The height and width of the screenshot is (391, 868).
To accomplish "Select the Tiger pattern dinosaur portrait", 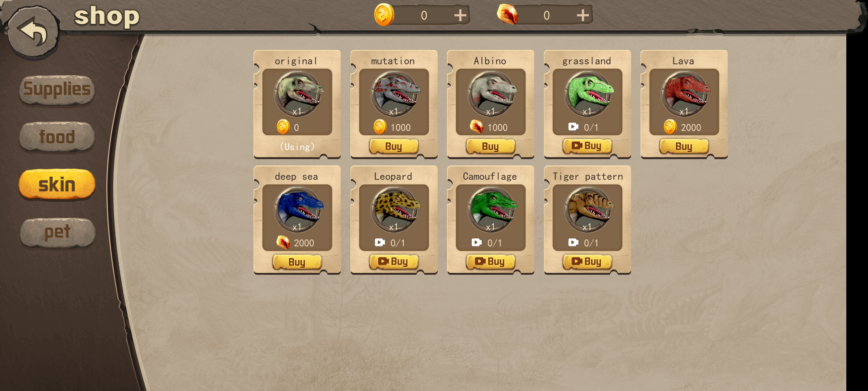I will (588, 209).
